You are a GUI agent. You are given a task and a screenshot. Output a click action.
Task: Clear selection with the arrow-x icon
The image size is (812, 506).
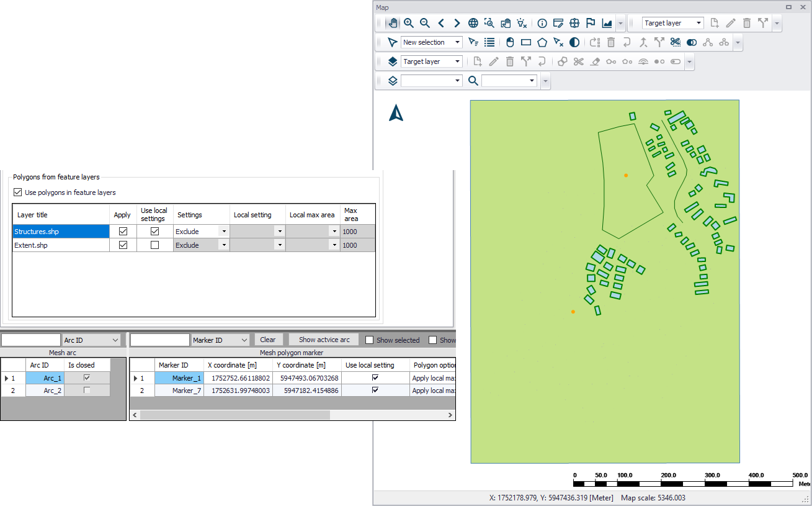[x=558, y=42]
